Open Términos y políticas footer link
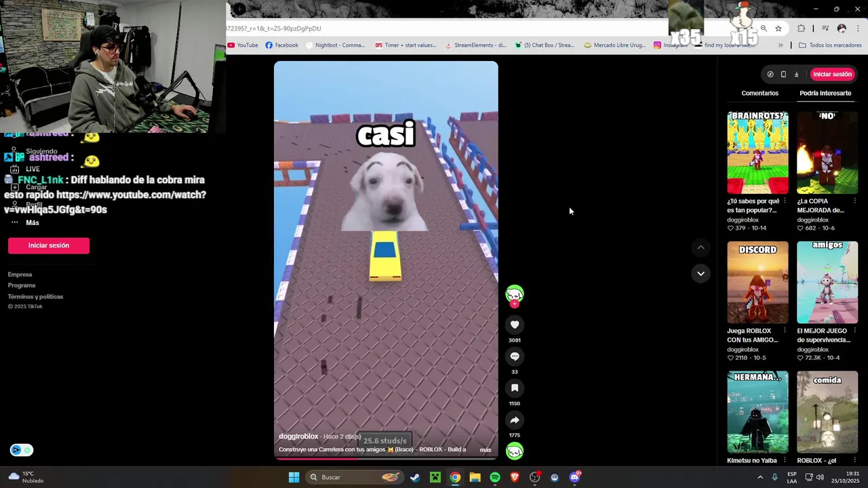This screenshot has width=868, height=488. tap(35, 296)
